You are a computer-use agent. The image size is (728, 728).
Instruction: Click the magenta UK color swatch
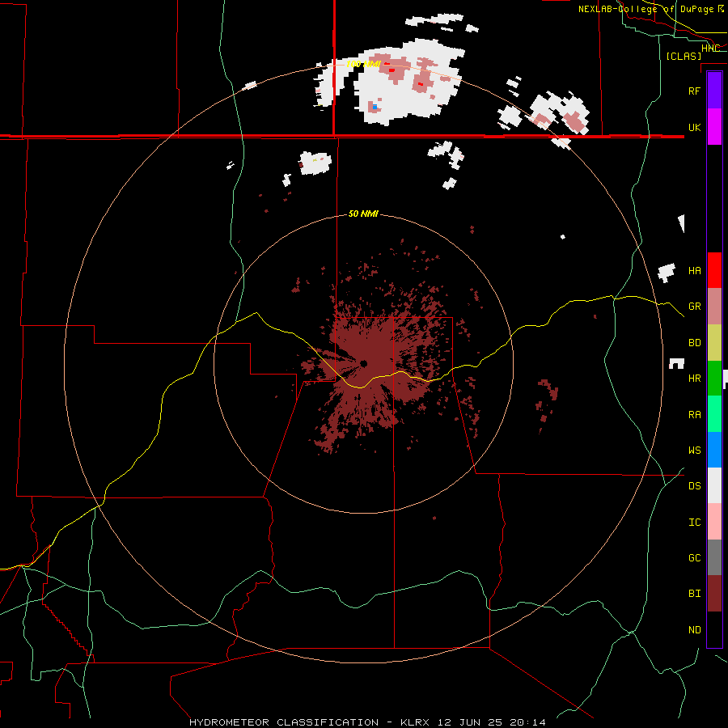[x=714, y=127]
